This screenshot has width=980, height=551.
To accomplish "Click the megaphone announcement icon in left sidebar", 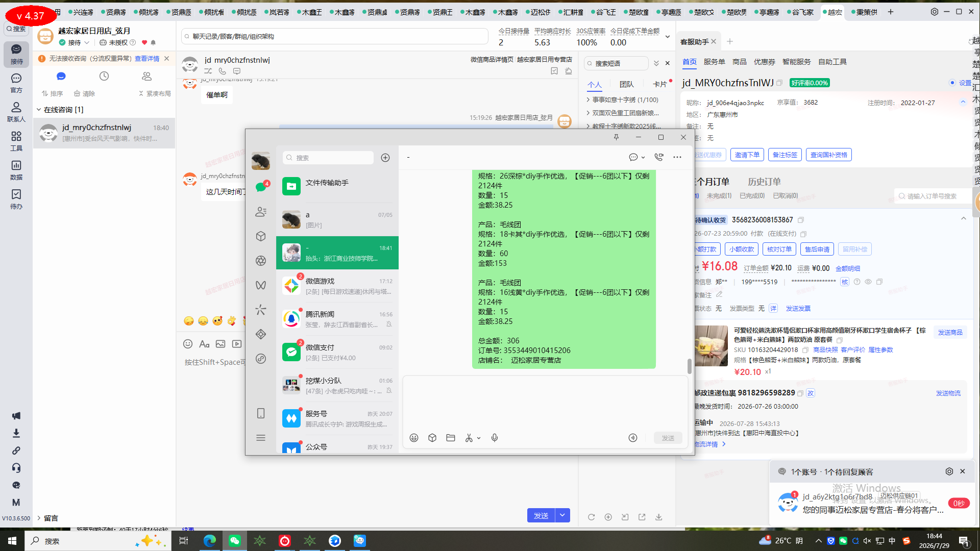I will [x=16, y=416].
